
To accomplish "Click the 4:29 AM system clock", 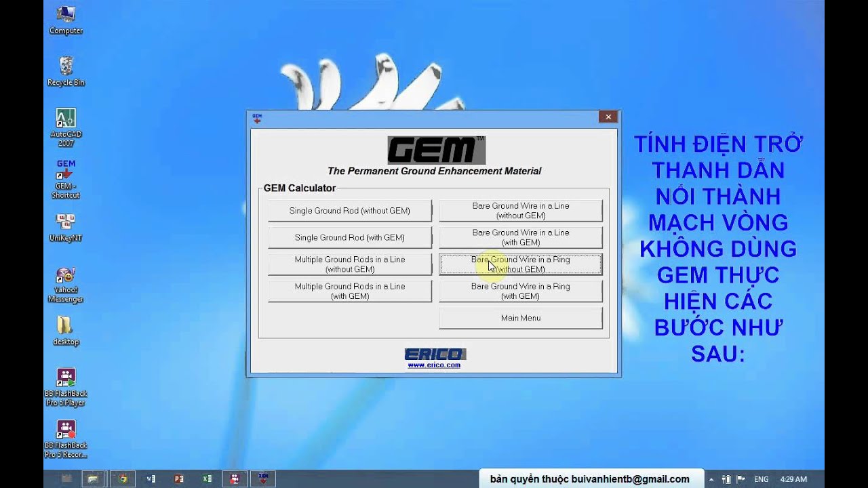I will click(793, 479).
